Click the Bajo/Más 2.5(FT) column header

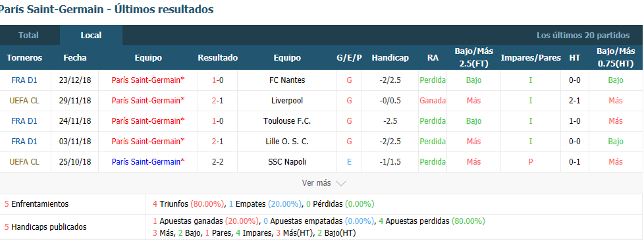[x=473, y=58]
